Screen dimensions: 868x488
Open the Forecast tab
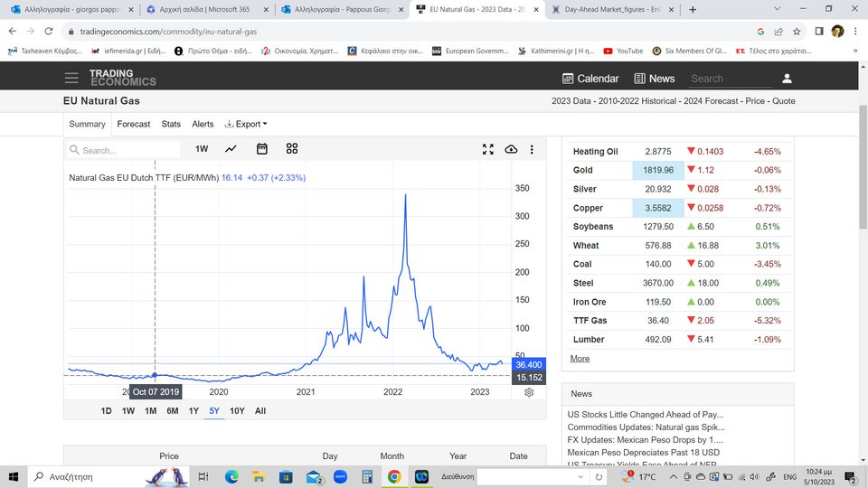134,124
